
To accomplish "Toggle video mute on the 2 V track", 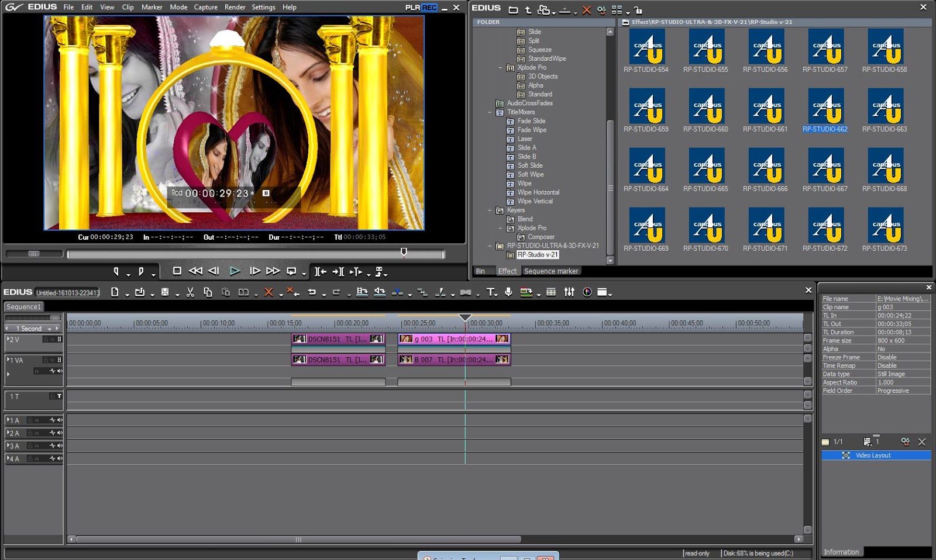I will (59, 339).
